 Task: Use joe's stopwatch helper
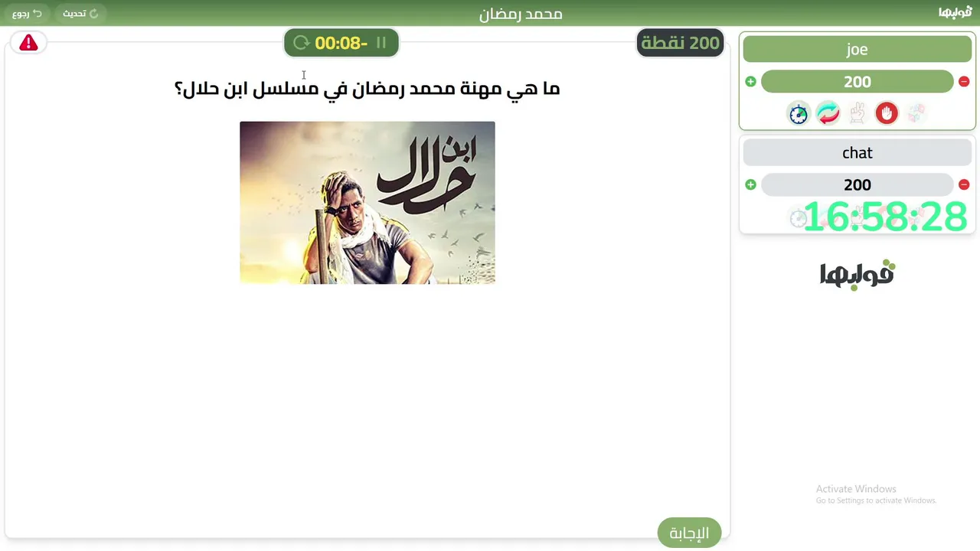(799, 113)
